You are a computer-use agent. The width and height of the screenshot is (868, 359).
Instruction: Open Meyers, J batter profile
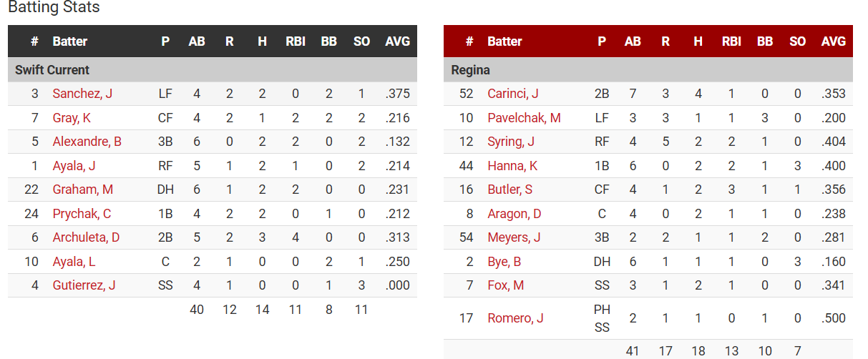coord(514,237)
